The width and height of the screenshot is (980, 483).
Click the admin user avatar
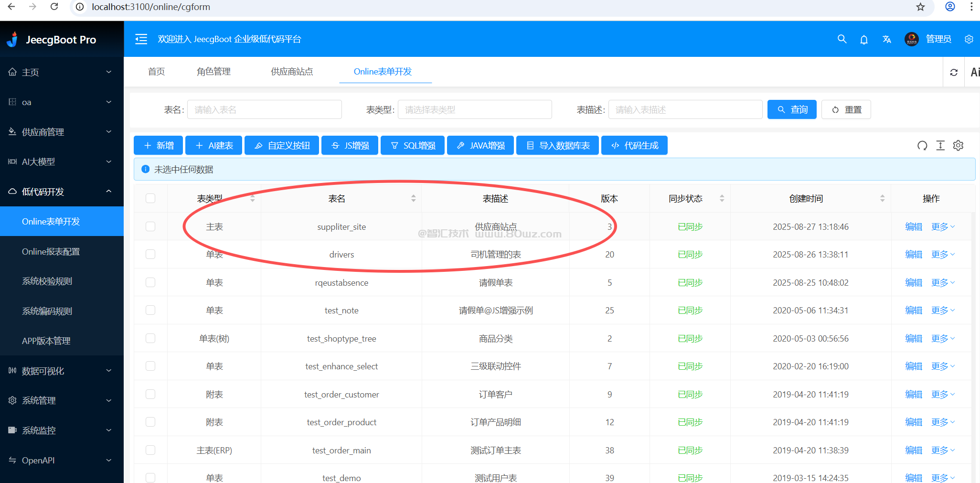(911, 39)
